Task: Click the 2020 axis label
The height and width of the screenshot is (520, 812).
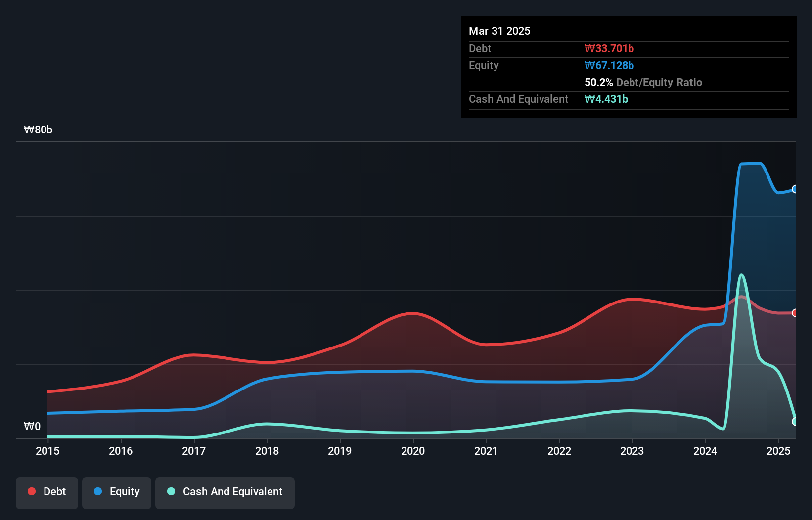Action: coord(413,451)
